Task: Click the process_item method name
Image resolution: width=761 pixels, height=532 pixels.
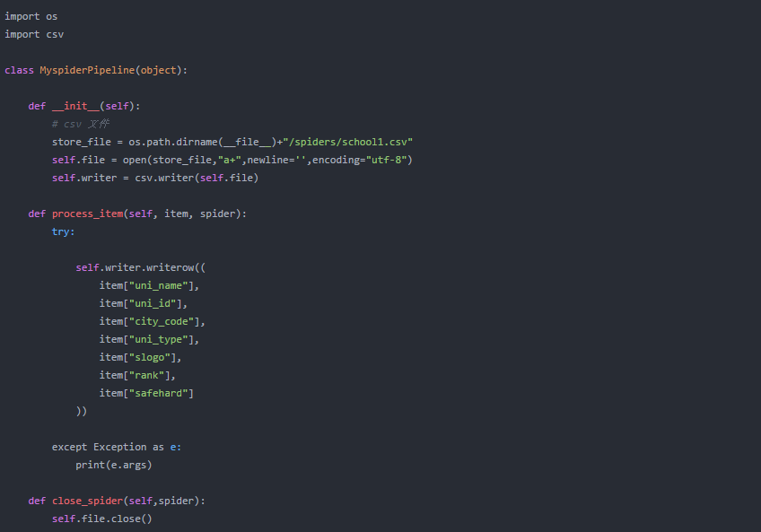Action: (87, 214)
